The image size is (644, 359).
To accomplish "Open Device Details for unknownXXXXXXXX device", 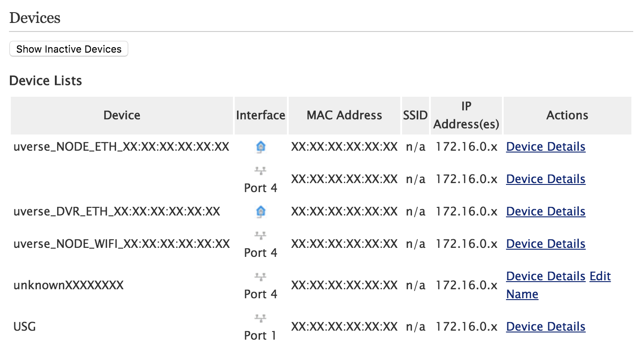I will coord(546,276).
